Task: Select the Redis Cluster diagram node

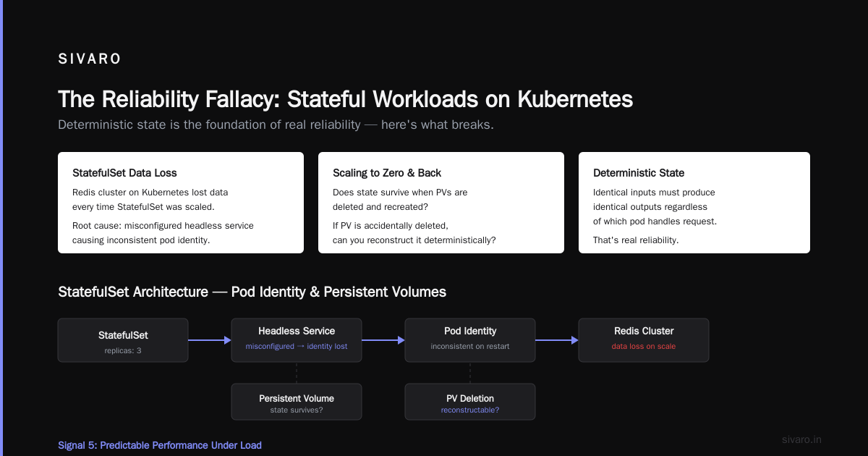Action: 644,340
